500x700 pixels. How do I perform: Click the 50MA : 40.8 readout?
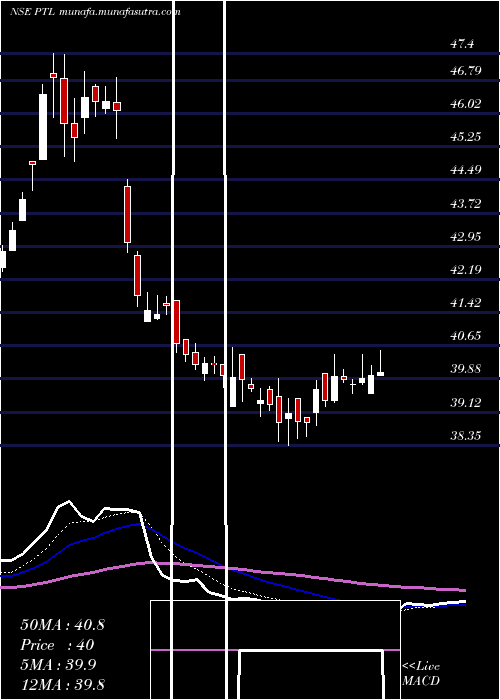[62, 625]
